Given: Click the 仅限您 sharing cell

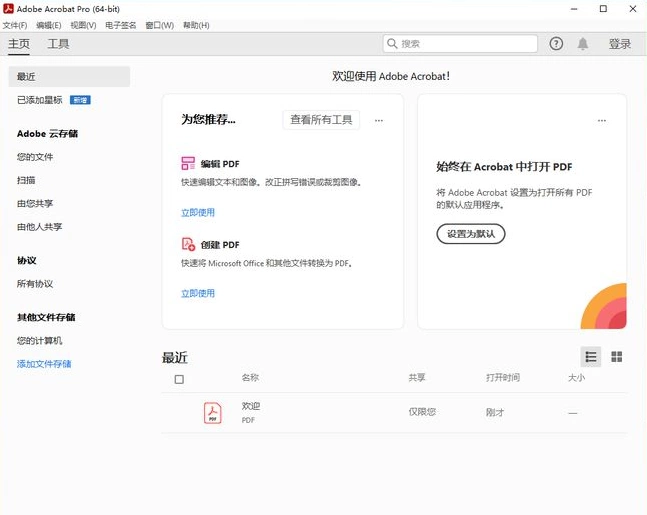Looking at the screenshot, I should point(422,412).
